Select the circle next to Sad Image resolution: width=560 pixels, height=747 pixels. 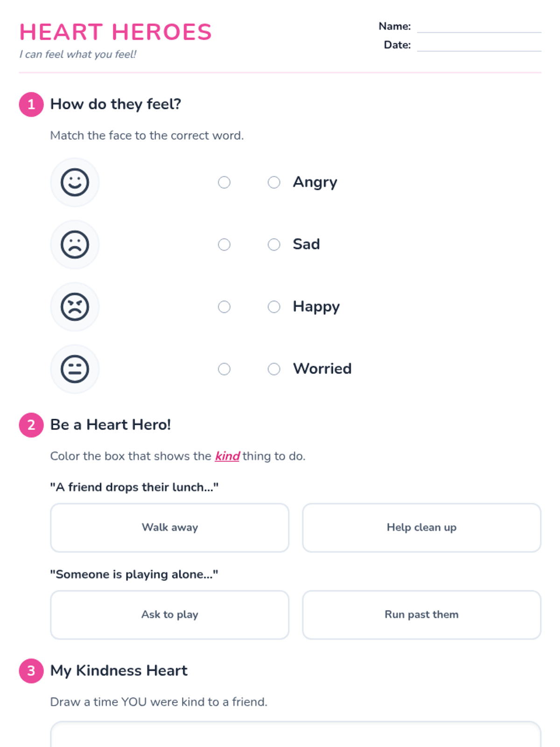(x=274, y=244)
